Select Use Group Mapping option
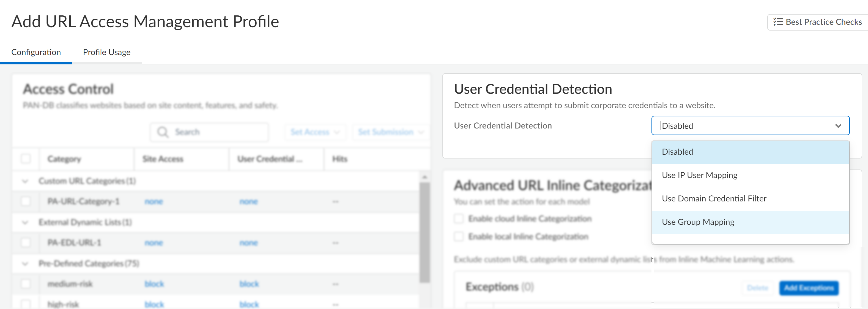The image size is (868, 309). tap(698, 222)
